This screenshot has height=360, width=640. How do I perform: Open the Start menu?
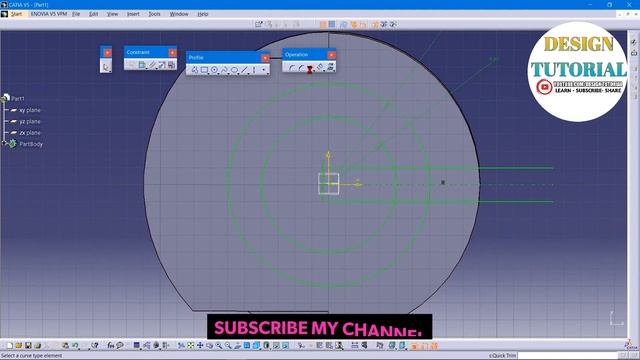(x=16, y=14)
